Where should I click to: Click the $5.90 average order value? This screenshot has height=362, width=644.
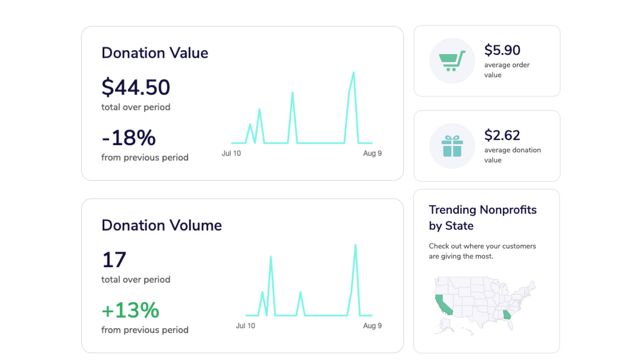502,50
